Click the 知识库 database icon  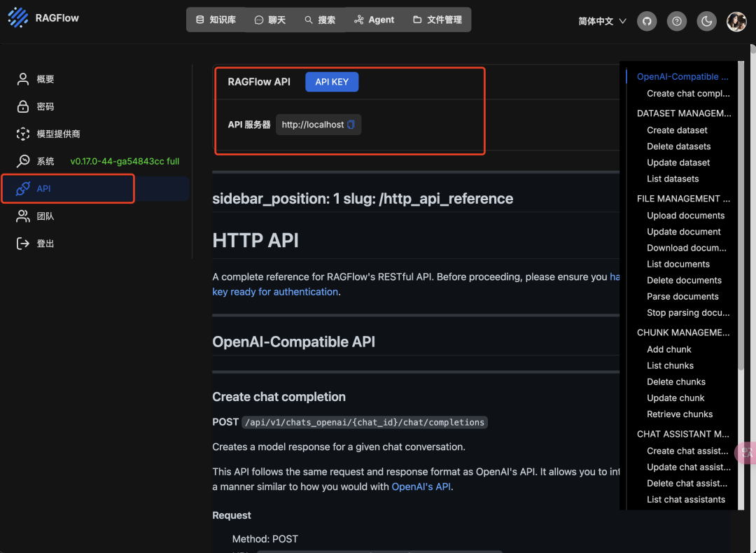click(x=199, y=20)
